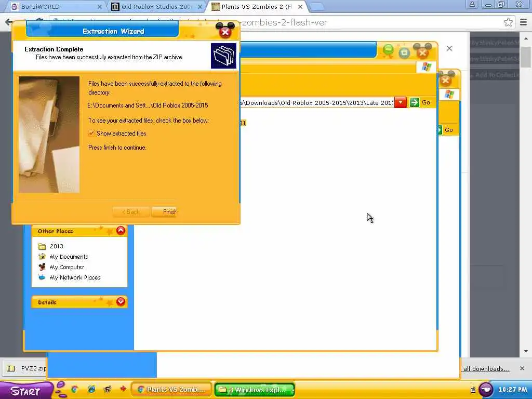Image resolution: width=532 pixels, height=399 pixels.
Task: Minimize the front Explorer window with the green button
Action: click(388, 51)
